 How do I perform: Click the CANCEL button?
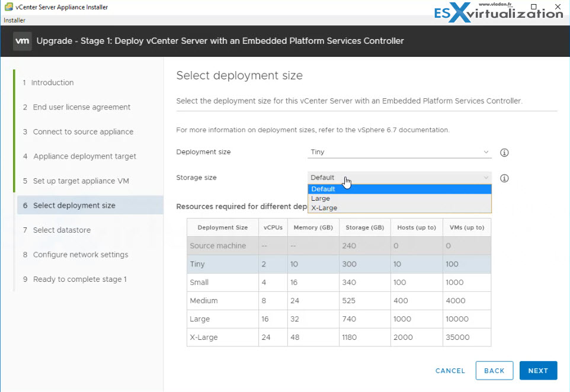point(450,371)
